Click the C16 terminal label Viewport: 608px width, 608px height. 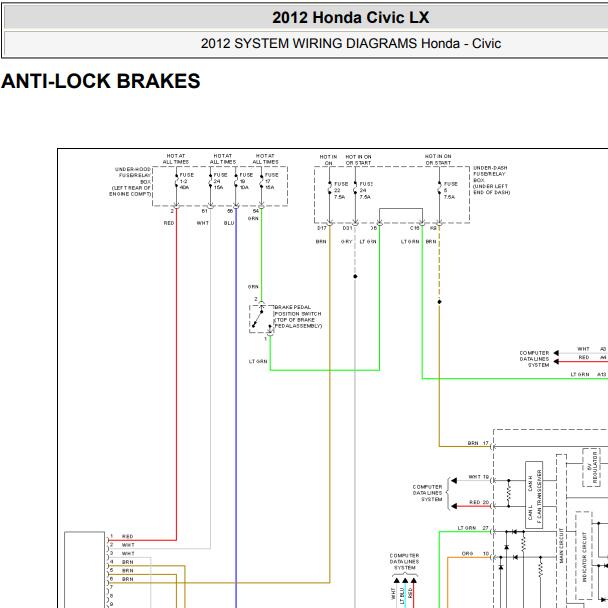click(414, 228)
